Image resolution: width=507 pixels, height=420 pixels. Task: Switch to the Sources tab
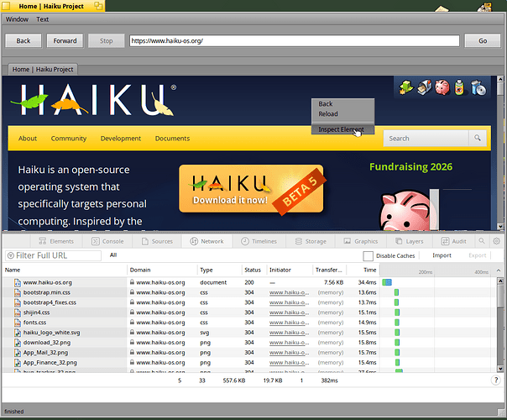pos(157,241)
